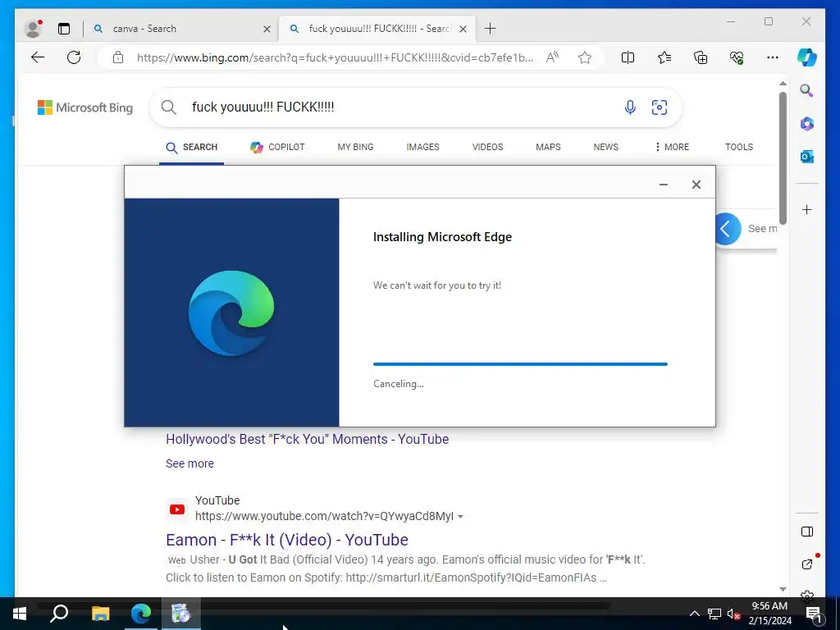Open Hollywood's Best F*ck You Moments link
The width and height of the screenshot is (840, 630).
point(307,440)
